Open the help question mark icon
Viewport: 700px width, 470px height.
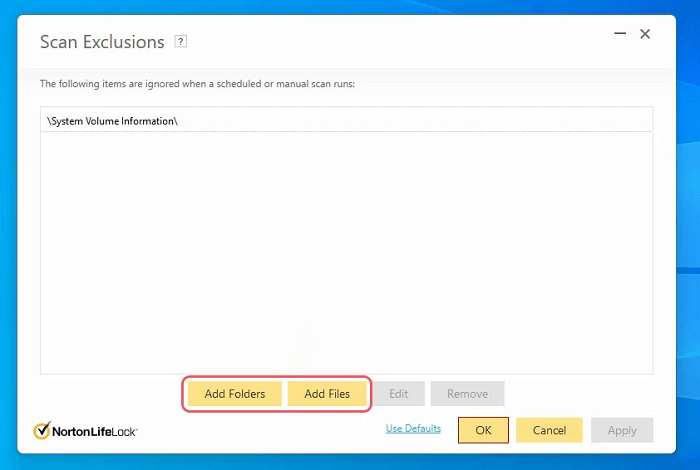pyautogui.click(x=180, y=42)
